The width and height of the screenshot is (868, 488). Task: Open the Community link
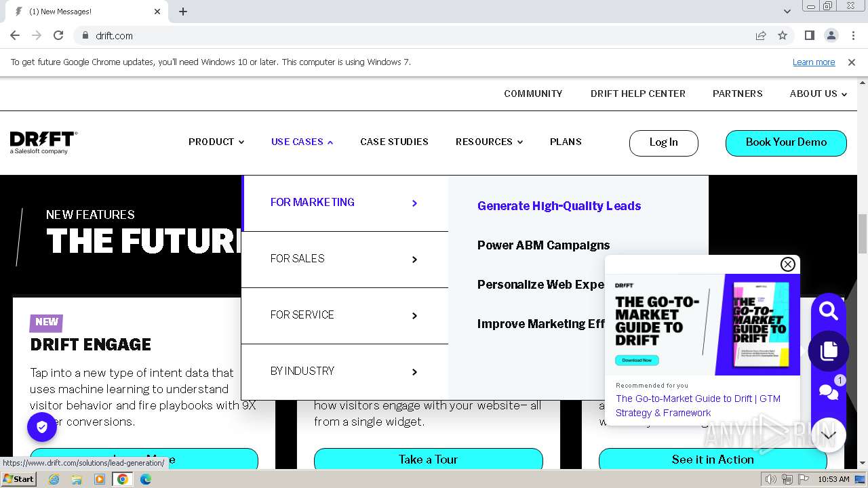533,94
